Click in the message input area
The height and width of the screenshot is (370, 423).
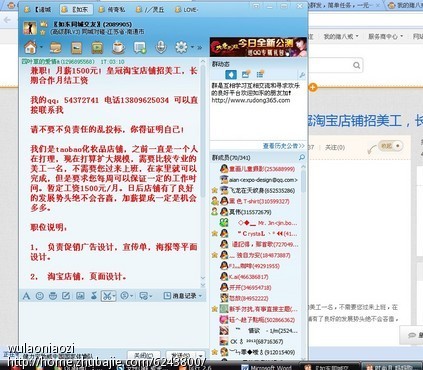pyautogui.click(x=113, y=325)
